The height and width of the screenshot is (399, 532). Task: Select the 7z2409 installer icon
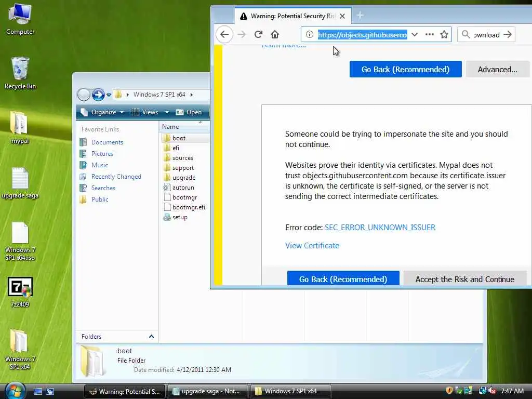tap(20, 292)
